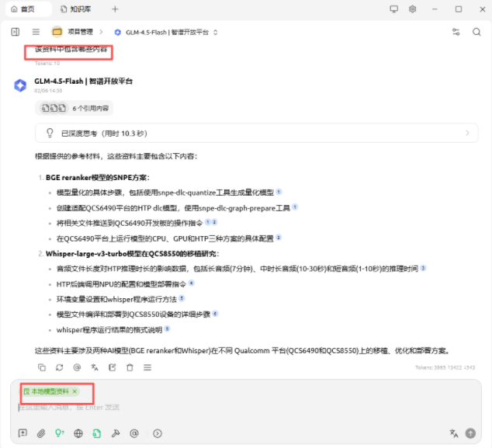Open citation 4 after HTP后端调用NPU line
The image size is (492, 448).
[x=192, y=283]
